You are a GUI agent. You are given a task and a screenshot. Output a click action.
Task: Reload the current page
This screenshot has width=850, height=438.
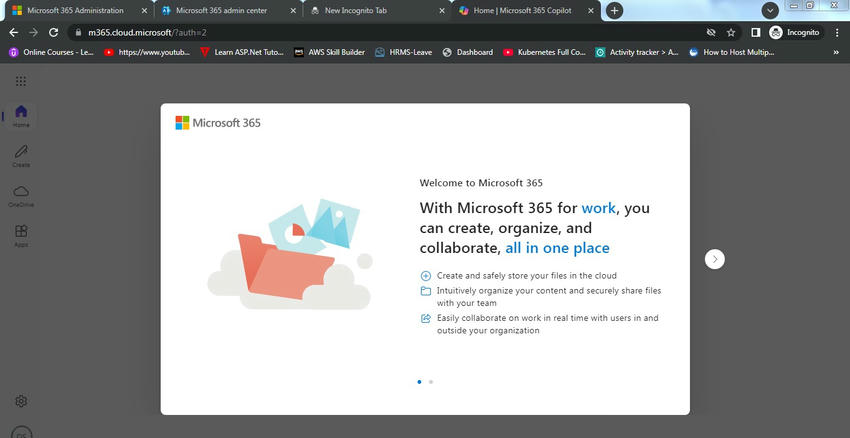[x=53, y=33]
